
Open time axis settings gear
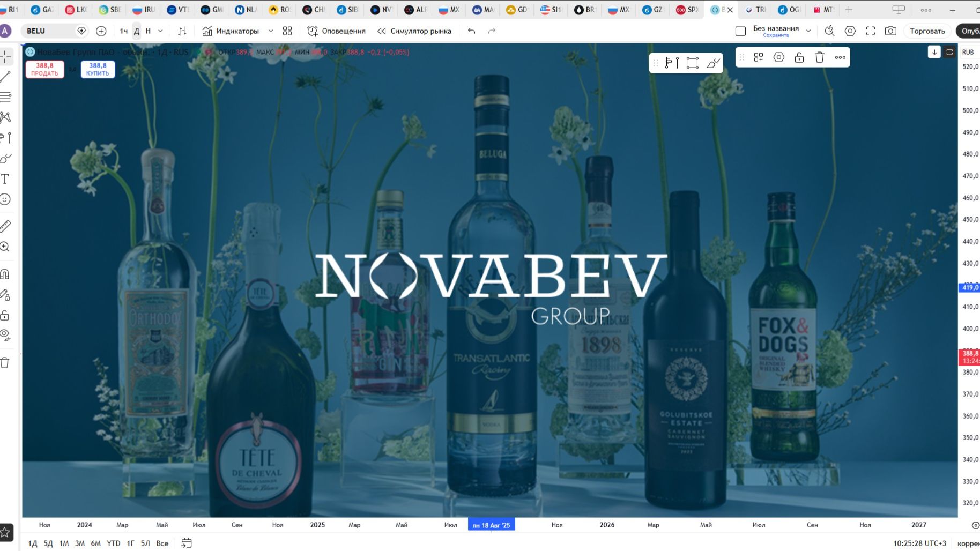[x=975, y=525]
